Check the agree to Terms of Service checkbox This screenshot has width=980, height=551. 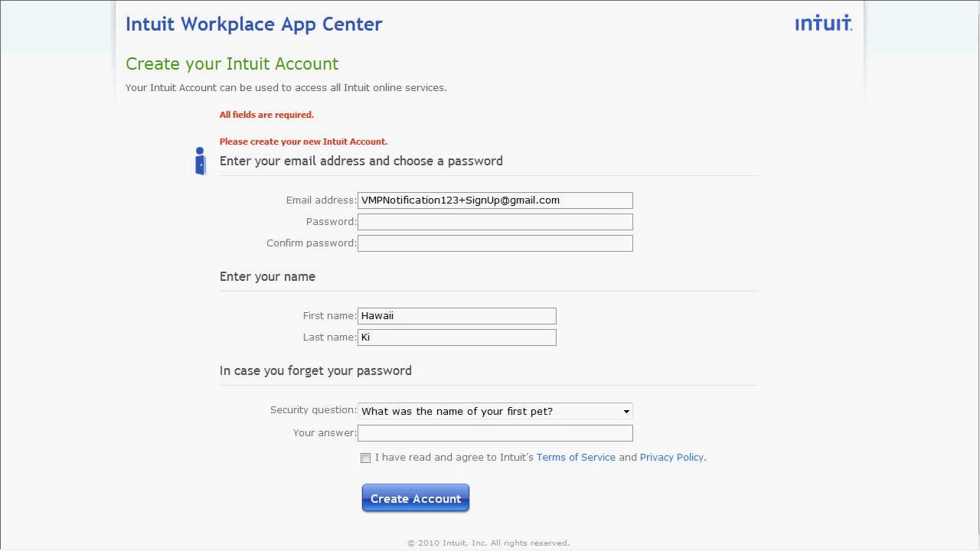click(365, 458)
